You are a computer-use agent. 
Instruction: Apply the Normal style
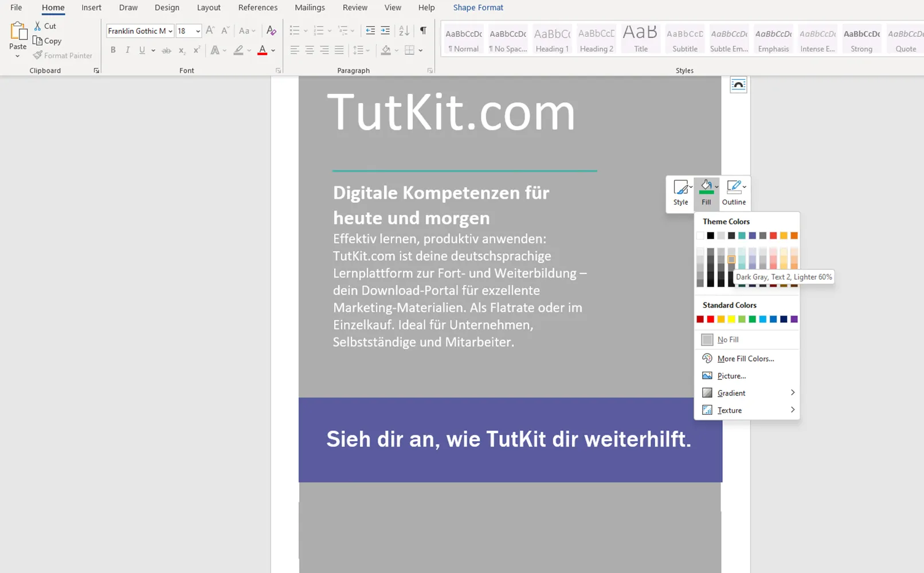click(x=463, y=40)
